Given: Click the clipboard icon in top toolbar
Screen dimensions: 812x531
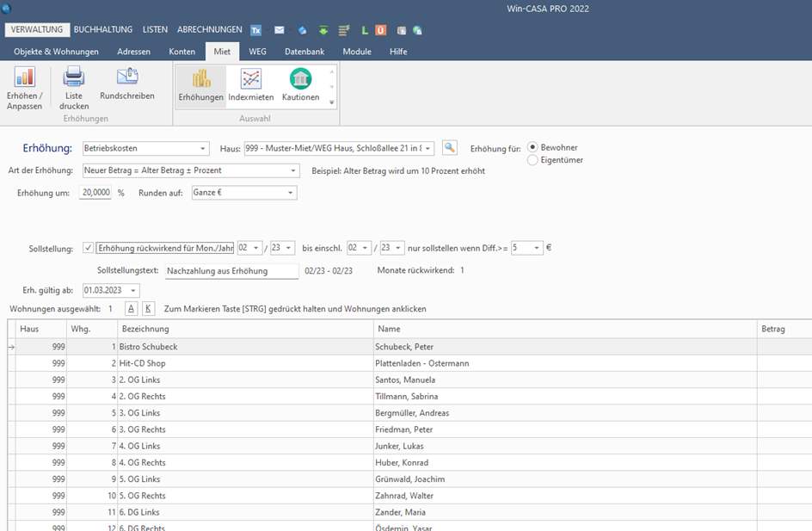Looking at the screenshot, I should tap(402, 31).
